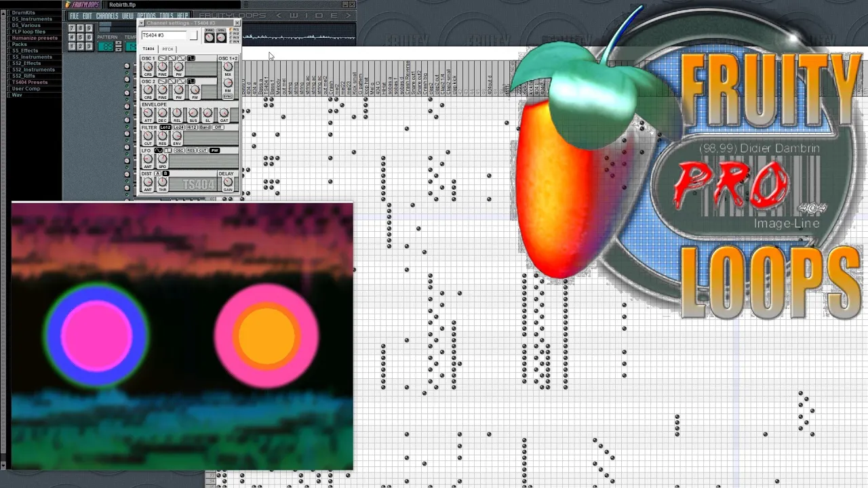Click the Fruityloops logo in the title bar
This screenshot has height=488, width=868.
click(x=83, y=5)
